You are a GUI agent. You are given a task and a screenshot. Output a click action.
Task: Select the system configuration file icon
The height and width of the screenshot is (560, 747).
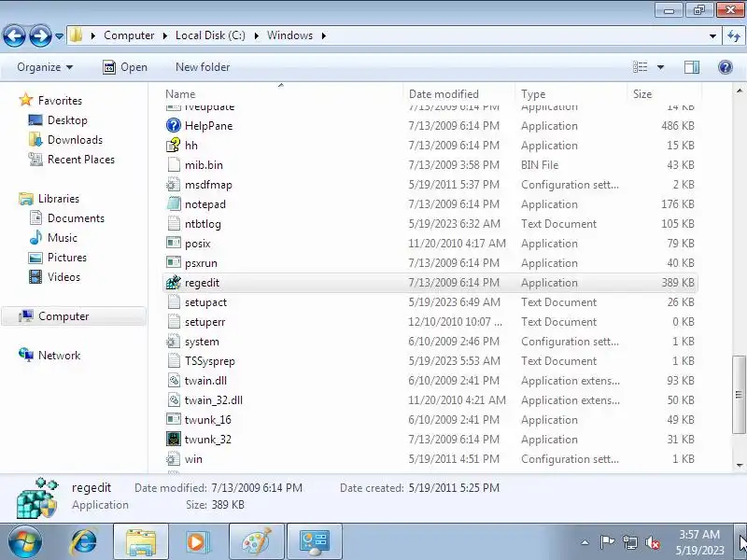pos(173,342)
